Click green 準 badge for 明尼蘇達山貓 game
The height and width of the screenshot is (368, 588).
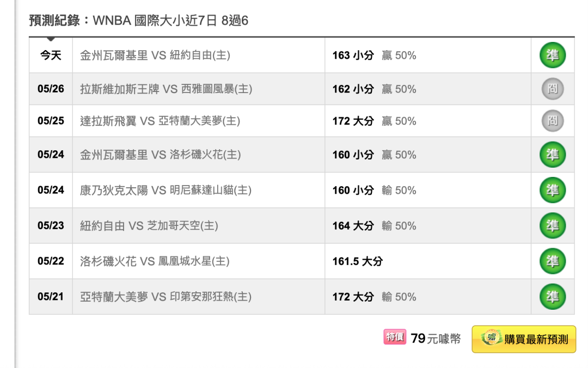click(553, 190)
